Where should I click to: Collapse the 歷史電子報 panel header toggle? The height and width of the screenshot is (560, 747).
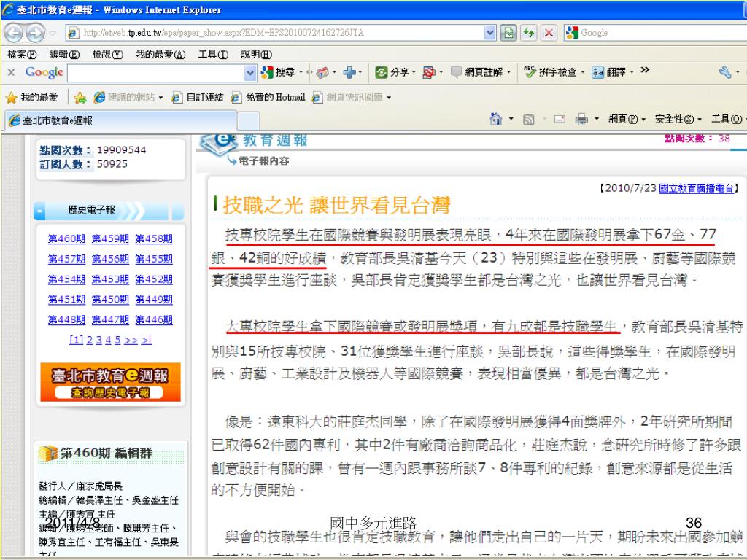(39, 211)
